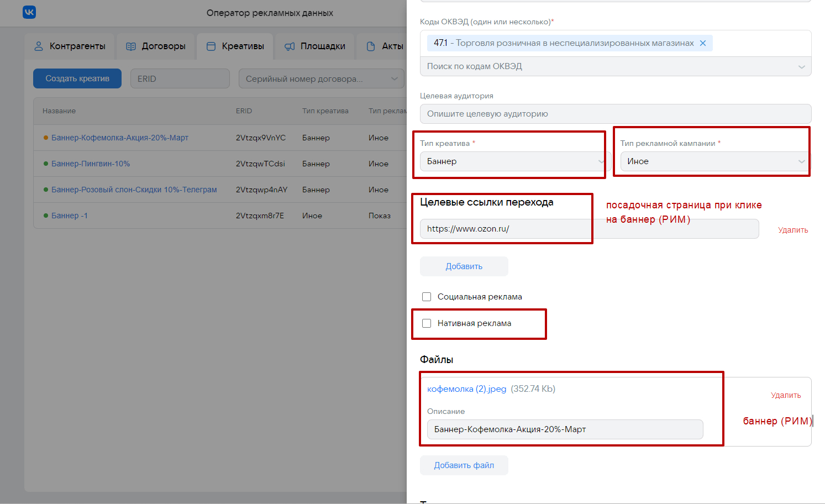Open the Поиск по кодам ОКВЭД dropdown
Screen dimensions: 825x504
(616, 66)
